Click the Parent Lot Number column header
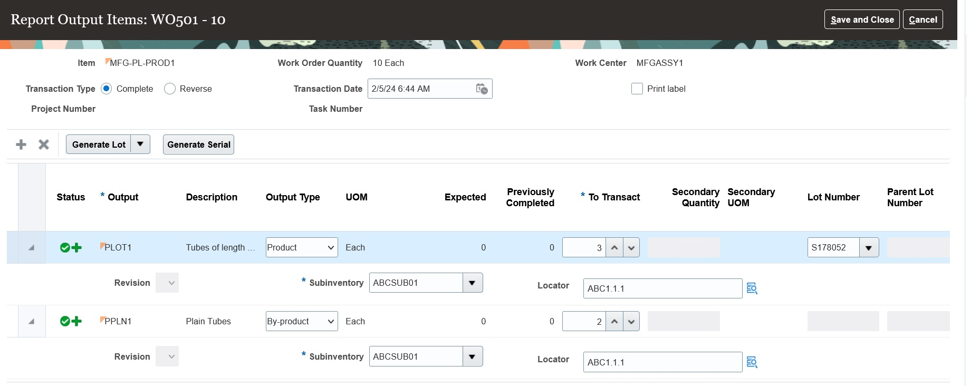Viewport: 980px width, 386px height. pyautogui.click(x=910, y=197)
